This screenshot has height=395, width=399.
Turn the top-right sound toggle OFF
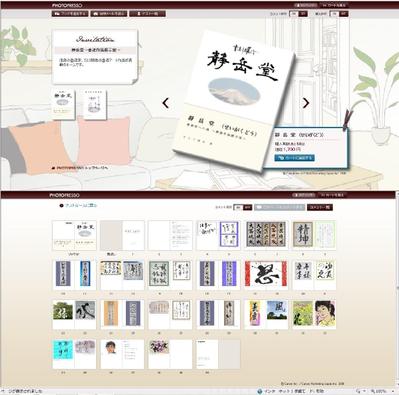(x=343, y=14)
